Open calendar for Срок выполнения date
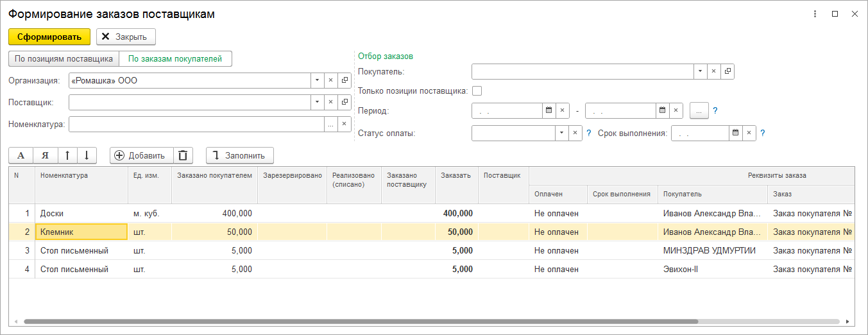Screen dimensions: 868x335 click(736, 133)
